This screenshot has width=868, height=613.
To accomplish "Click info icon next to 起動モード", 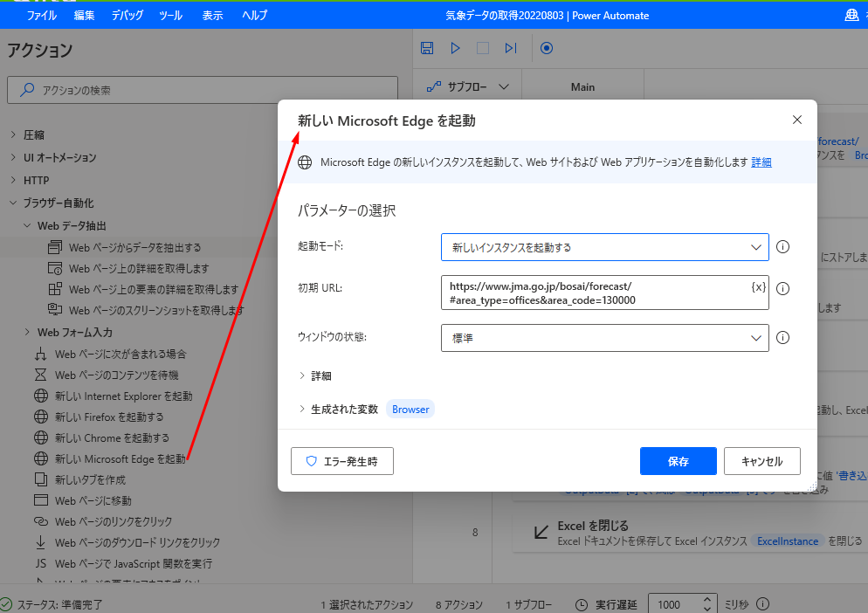I will coord(782,247).
